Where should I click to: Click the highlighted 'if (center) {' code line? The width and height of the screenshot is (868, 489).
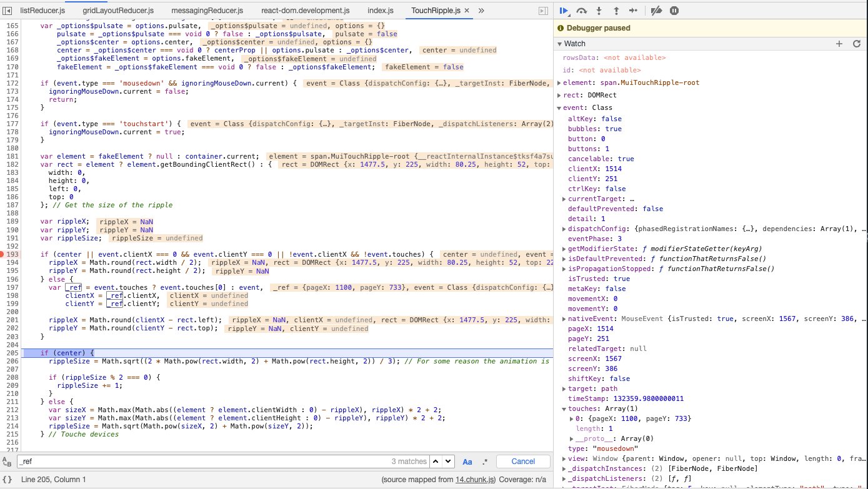(67, 353)
